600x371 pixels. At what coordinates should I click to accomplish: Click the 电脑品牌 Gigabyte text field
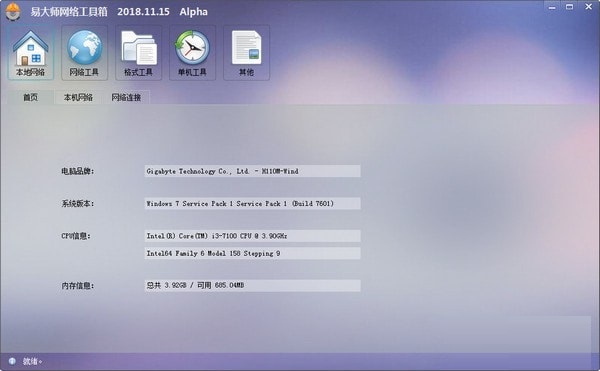point(252,171)
